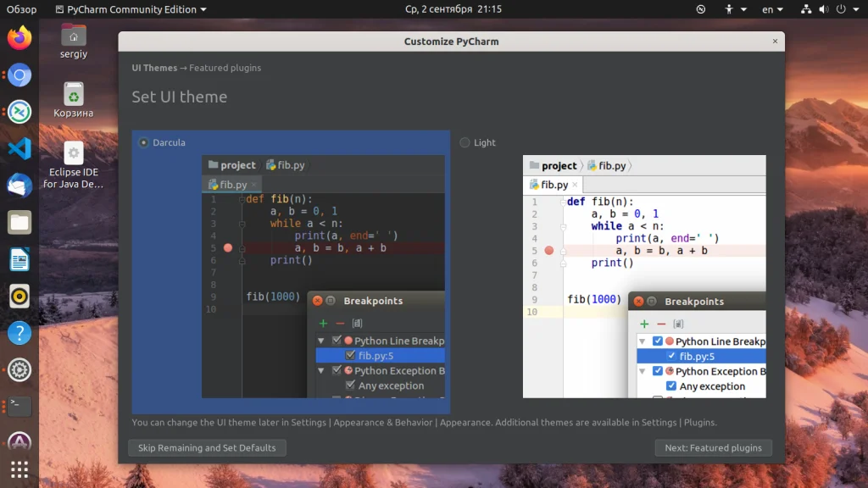Click the Обзор activities button

[x=21, y=9]
